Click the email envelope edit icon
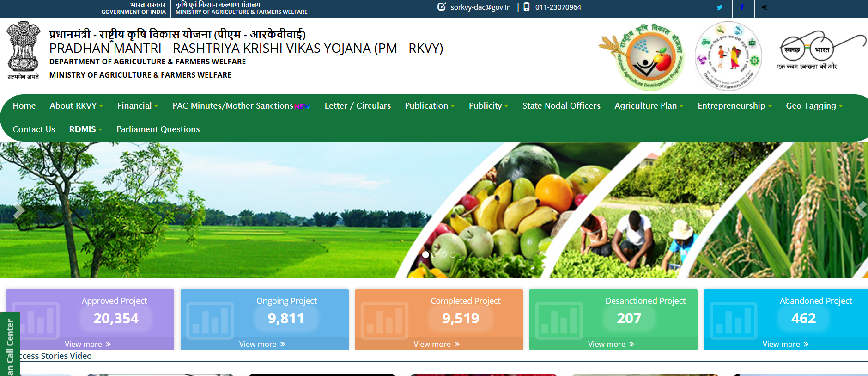This screenshot has width=868, height=376. coord(442,7)
